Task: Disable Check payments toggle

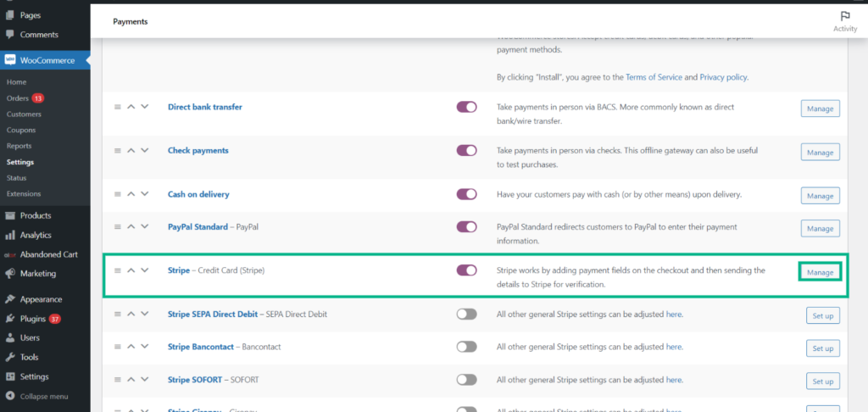Action: click(467, 150)
